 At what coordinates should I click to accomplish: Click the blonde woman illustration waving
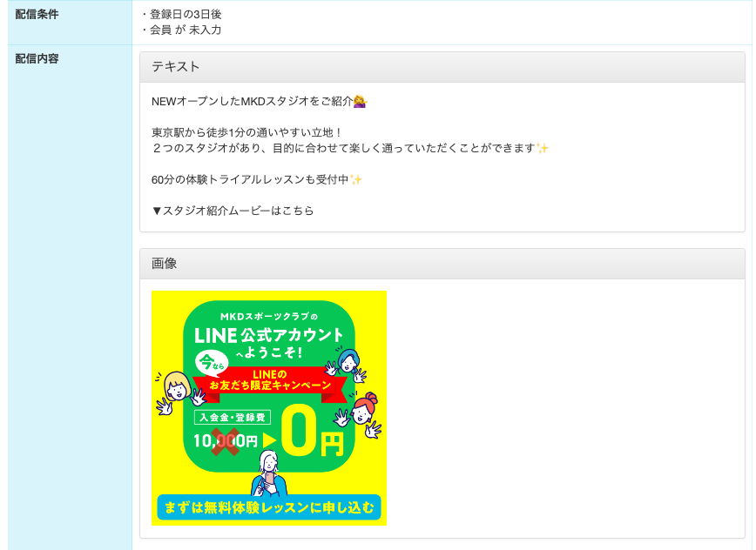pos(179,392)
